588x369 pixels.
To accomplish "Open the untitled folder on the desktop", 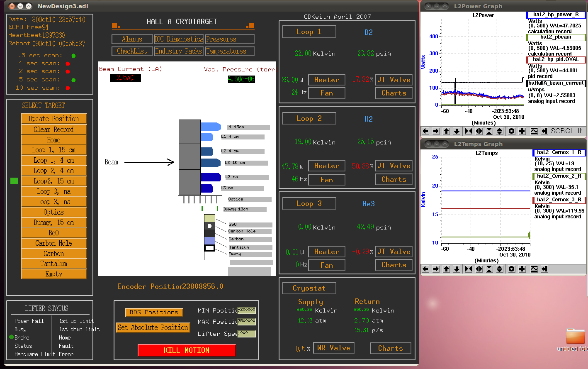I will coord(575,340).
